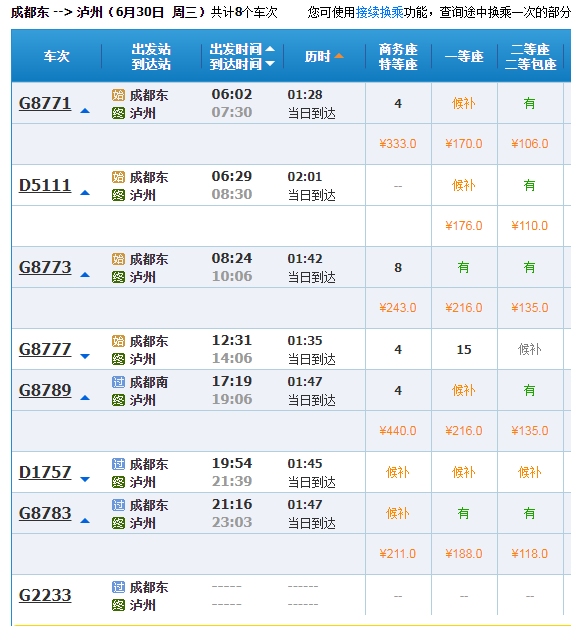Click terminal 终 icon for G8789
This screenshot has width=571, height=626.
(x=118, y=400)
